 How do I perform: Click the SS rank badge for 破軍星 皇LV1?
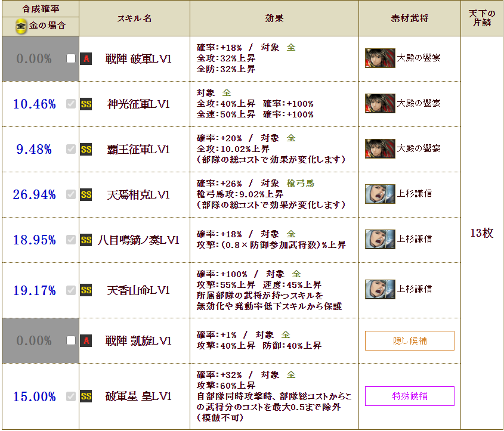click(x=86, y=396)
